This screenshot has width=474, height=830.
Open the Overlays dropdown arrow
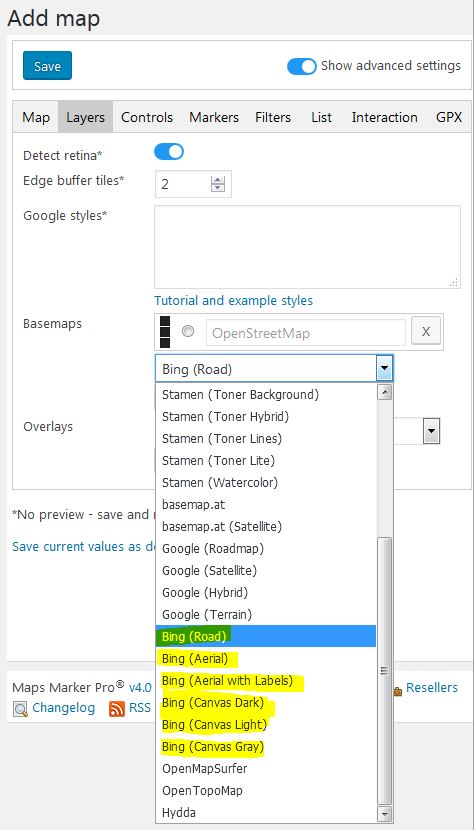tap(432, 431)
